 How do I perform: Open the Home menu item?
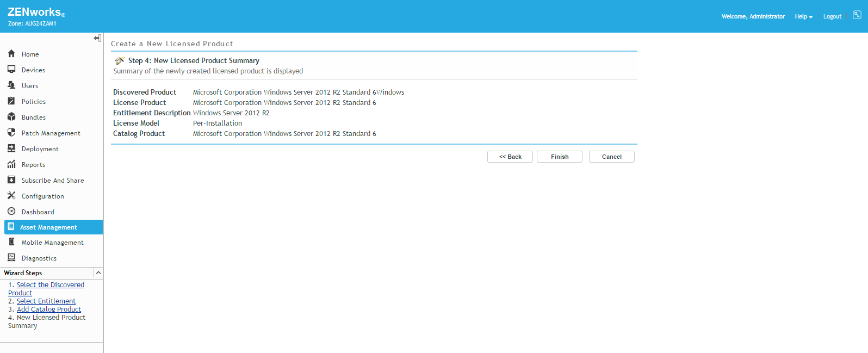30,54
